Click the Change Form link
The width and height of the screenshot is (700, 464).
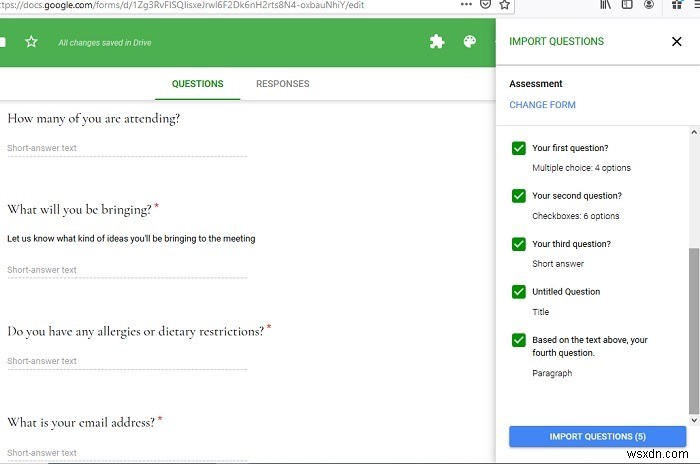(542, 105)
